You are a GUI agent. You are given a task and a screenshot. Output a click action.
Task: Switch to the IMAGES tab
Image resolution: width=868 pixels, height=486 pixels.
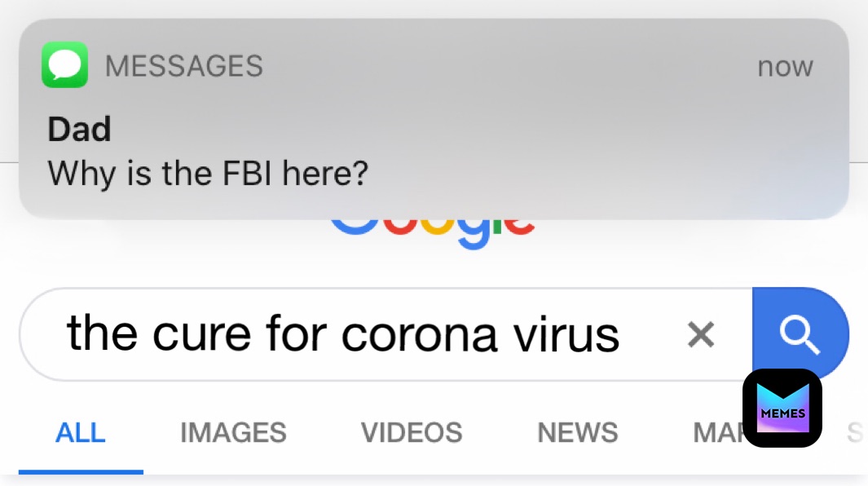point(233,432)
